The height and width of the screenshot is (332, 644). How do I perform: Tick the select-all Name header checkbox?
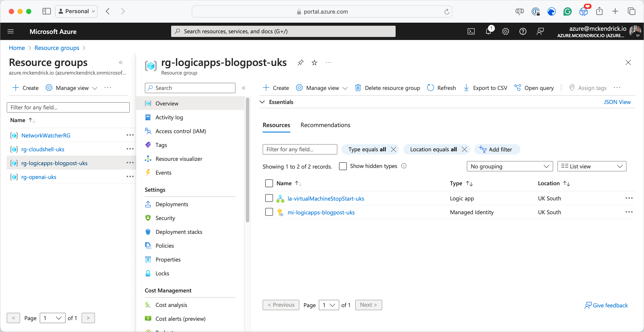(269, 183)
